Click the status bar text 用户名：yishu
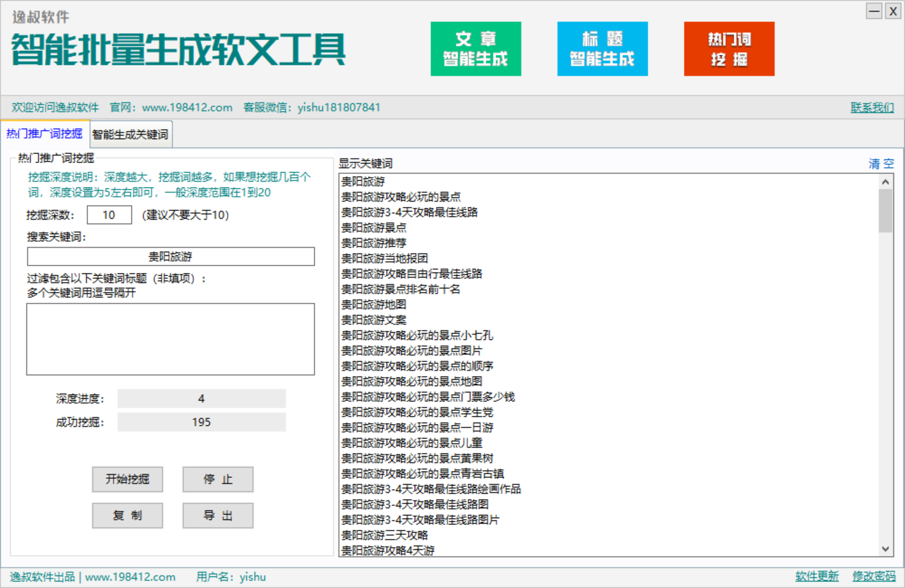This screenshot has height=588, width=905. point(231,576)
